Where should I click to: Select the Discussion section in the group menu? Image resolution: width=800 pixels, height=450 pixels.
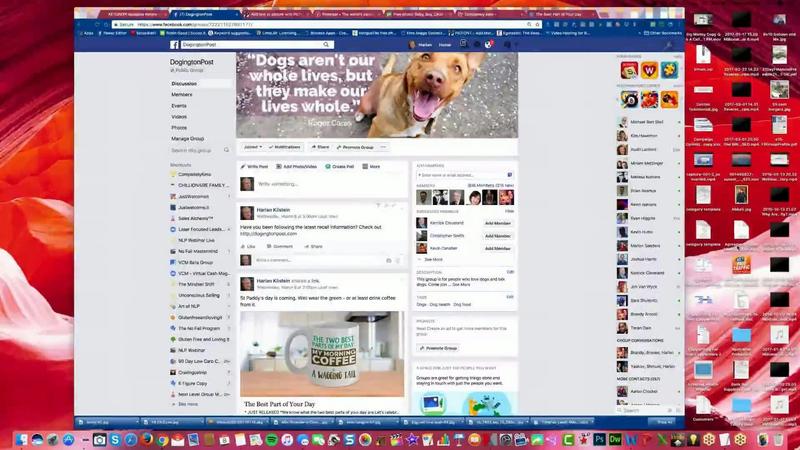pyautogui.click(x=201, y=84)
